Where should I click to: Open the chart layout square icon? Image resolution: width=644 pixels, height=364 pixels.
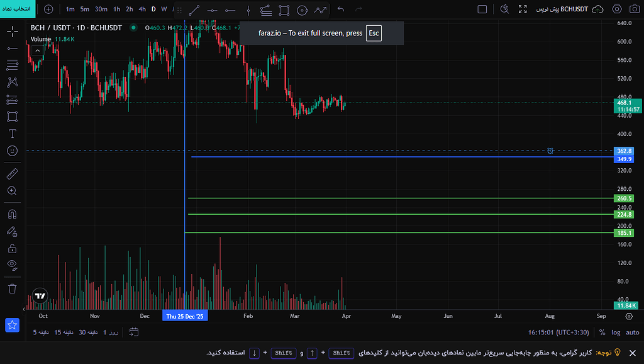pyautogui.click(x=482, y=9)
